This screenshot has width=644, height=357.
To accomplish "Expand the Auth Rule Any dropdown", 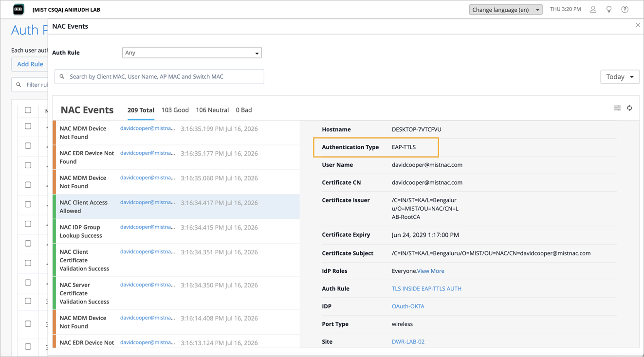I will (x=192, y=53).
